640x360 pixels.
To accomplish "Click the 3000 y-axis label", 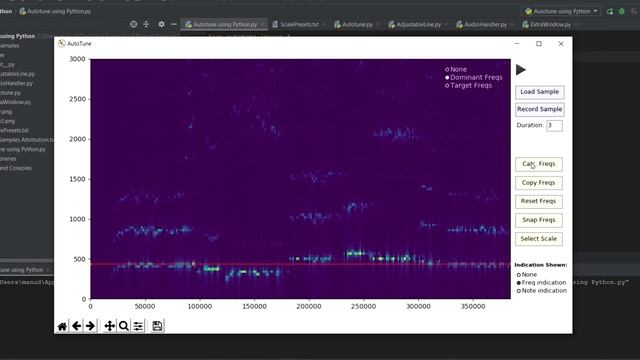I will click(77, 59).
